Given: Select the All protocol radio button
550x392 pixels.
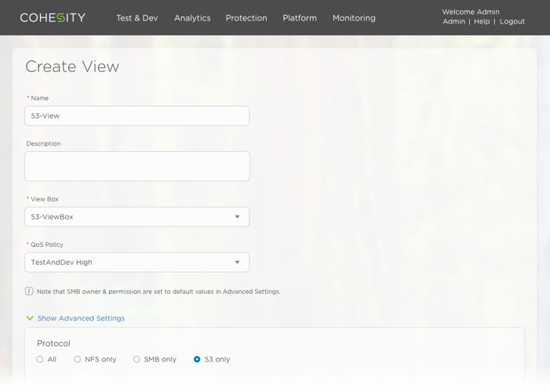Looking at the screenshot, I should click(40, 359).
